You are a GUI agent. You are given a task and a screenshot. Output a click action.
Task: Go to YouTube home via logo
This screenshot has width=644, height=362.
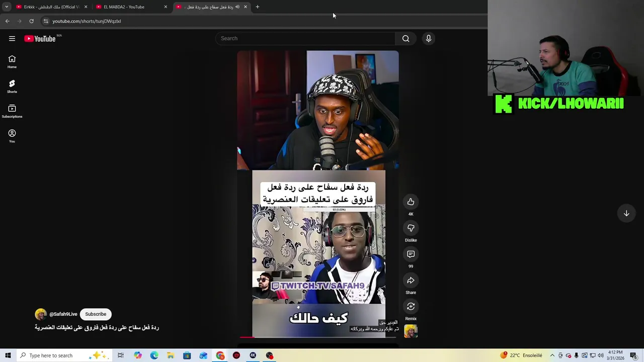40,39
